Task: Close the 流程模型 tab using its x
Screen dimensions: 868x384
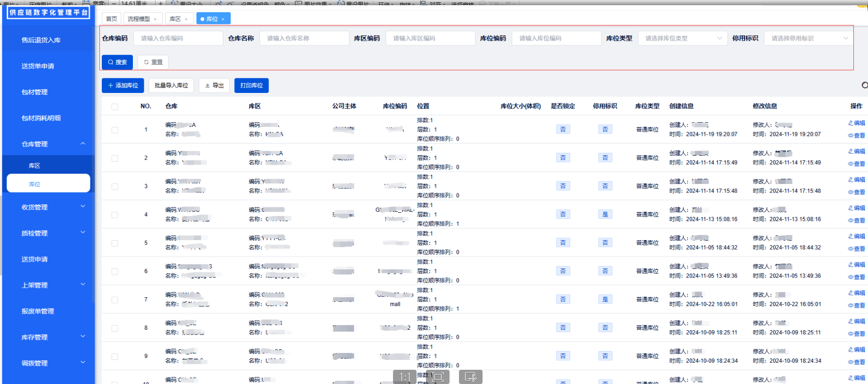Action: (155, 19)
